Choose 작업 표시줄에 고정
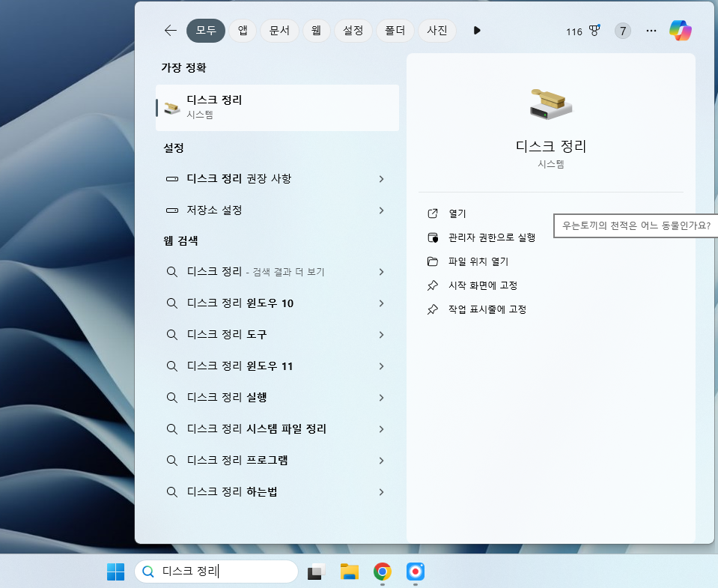 pos(487,309)
